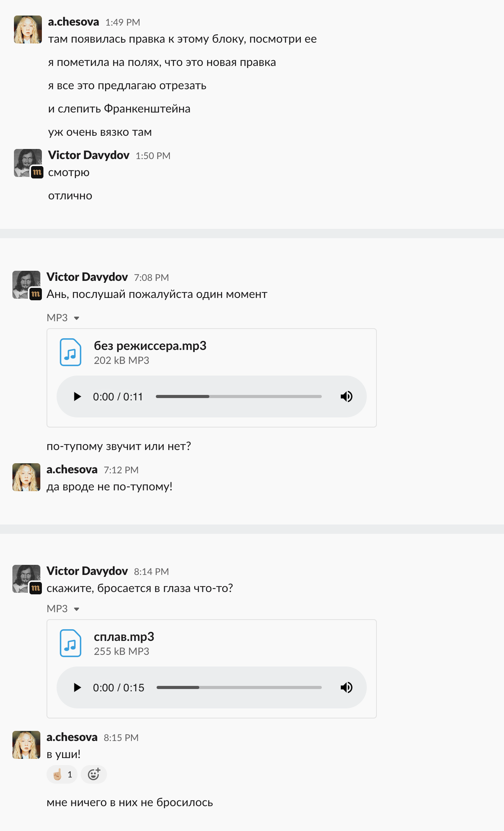Open Victor Davydov's profile name at 7:08 PM
Viewport: 504px width, 831px height.
tap(87, 277)
